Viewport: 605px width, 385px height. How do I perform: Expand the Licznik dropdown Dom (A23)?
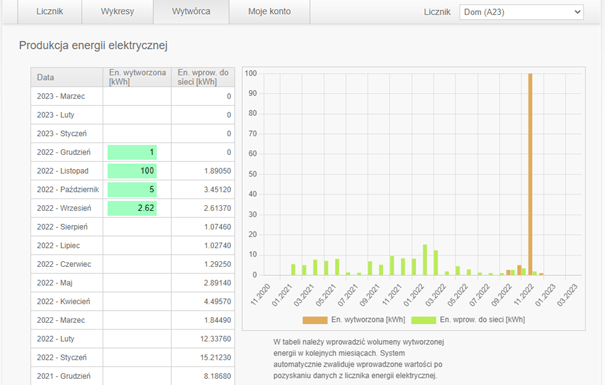tap(521, 12)
